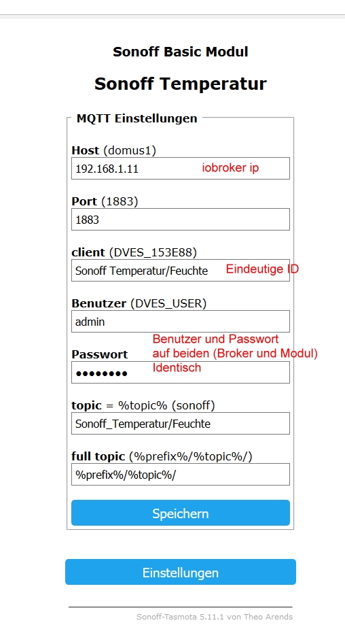This screenshot has width=345, height=644.
Task: Click the Sonoff Basic Modul title
Action: click(x=181, y=52)
